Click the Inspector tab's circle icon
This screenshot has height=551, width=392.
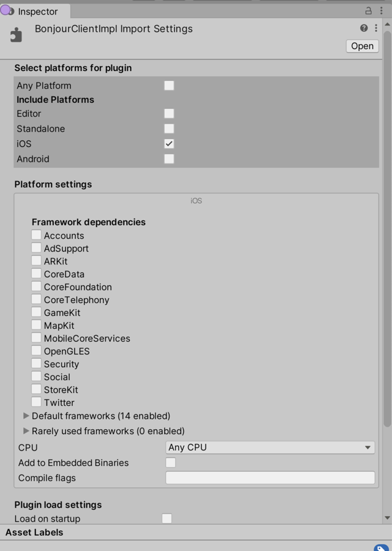point(7,11)
